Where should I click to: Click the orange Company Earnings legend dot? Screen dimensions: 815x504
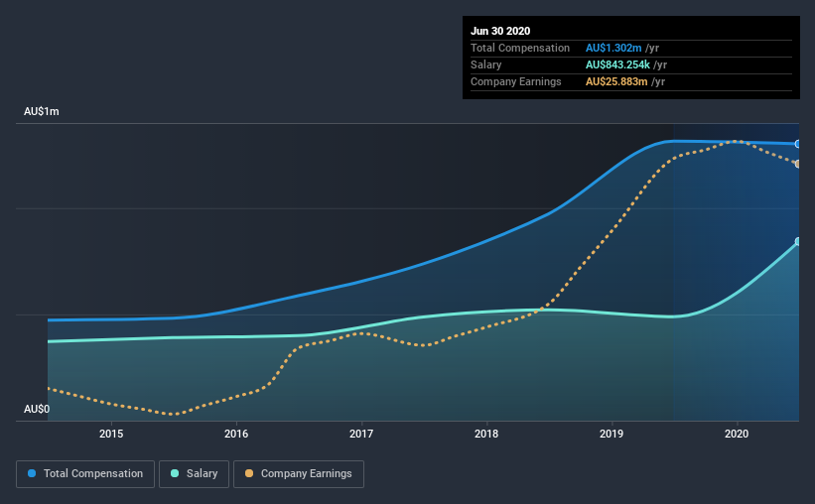coord(249,473)
